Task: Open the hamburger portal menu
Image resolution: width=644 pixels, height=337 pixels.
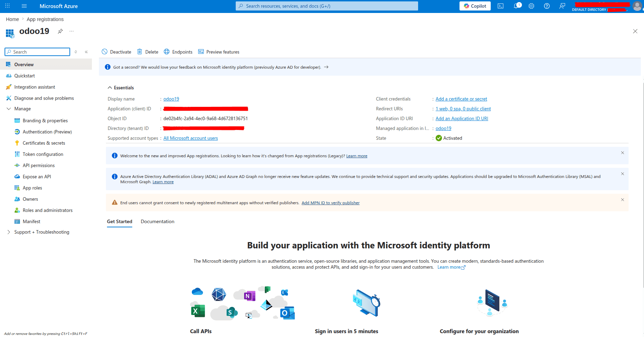Action: coord(24,6)
